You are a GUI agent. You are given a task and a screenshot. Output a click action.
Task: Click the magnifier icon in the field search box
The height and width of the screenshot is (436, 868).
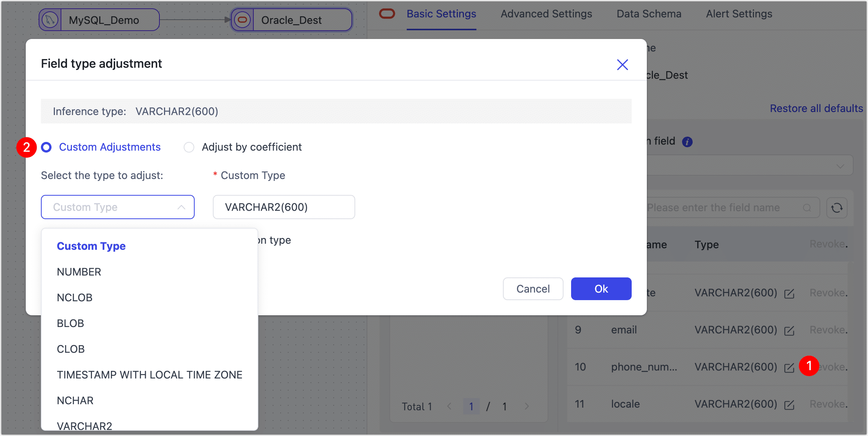click(807, 207)
